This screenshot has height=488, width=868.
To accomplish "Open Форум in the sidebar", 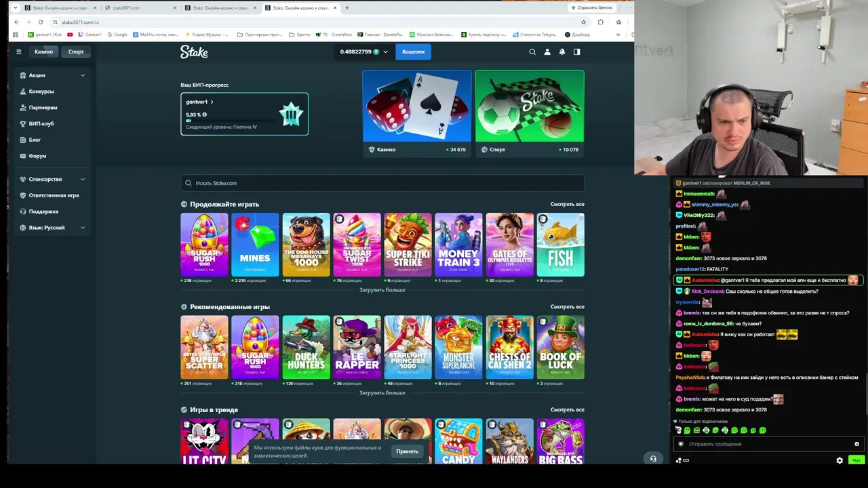I will pos(37,157).
